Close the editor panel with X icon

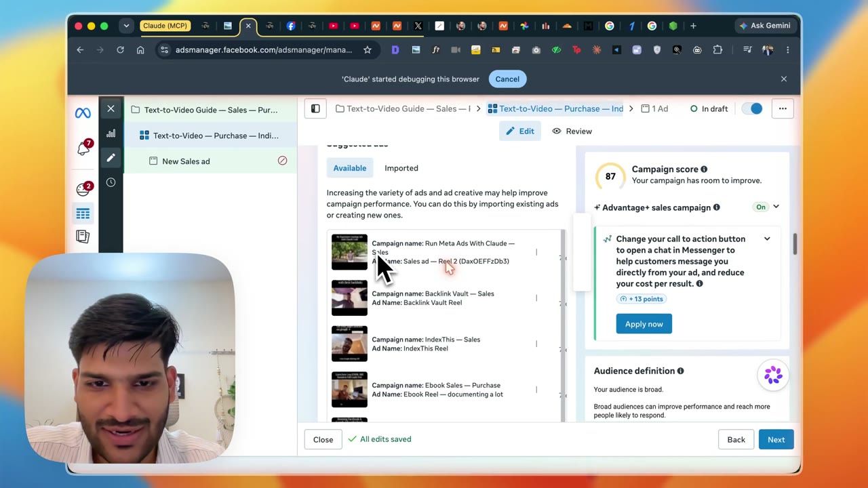point(111,108)
